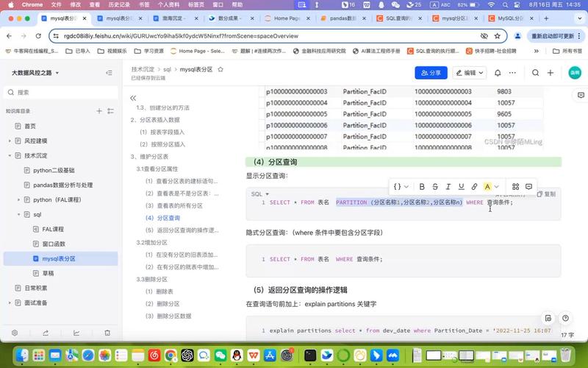Open the sidebar trash icon

[x=107, y=333]
